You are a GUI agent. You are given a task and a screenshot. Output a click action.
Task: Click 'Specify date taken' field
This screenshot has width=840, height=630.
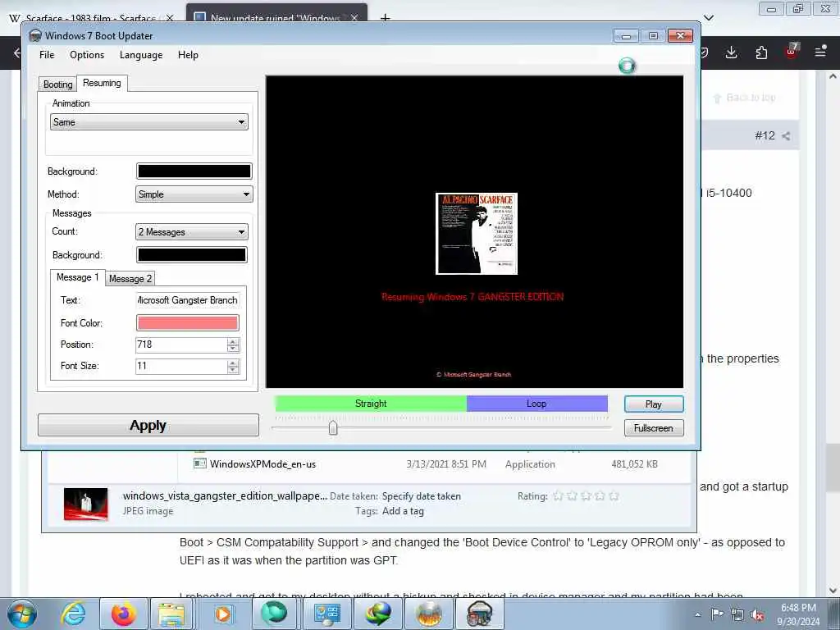(421, 496)
